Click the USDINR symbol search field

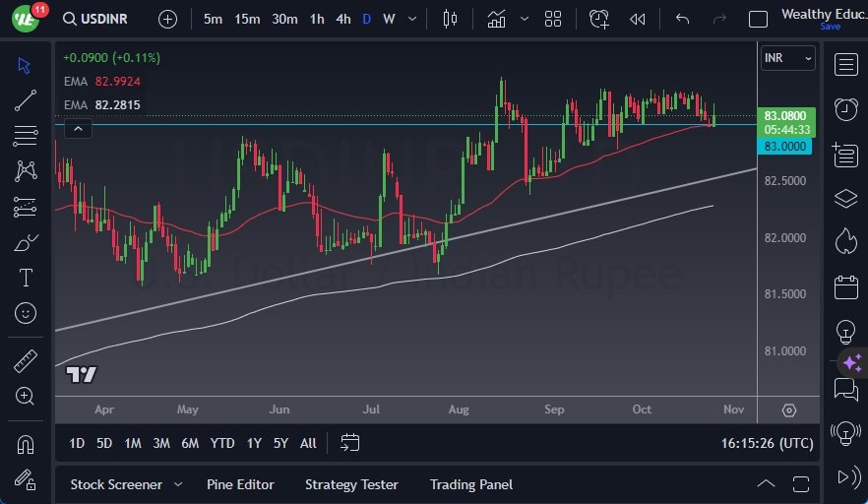coord(98,19)
